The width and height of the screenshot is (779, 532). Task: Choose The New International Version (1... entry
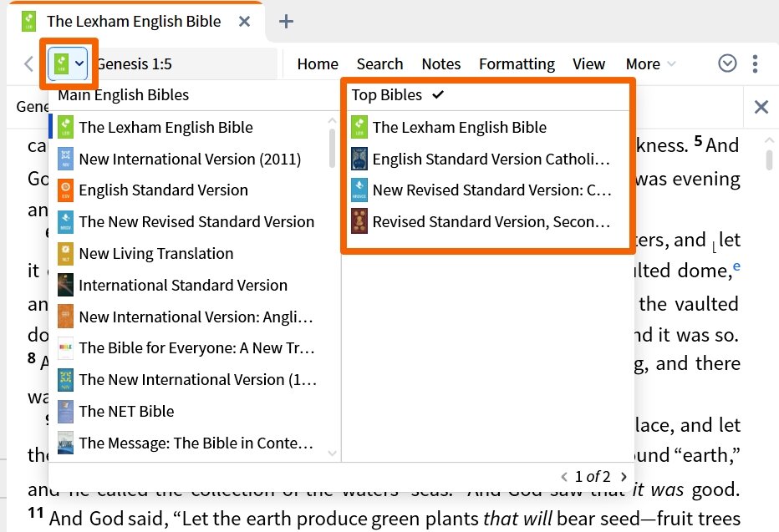tap(189, 380)
